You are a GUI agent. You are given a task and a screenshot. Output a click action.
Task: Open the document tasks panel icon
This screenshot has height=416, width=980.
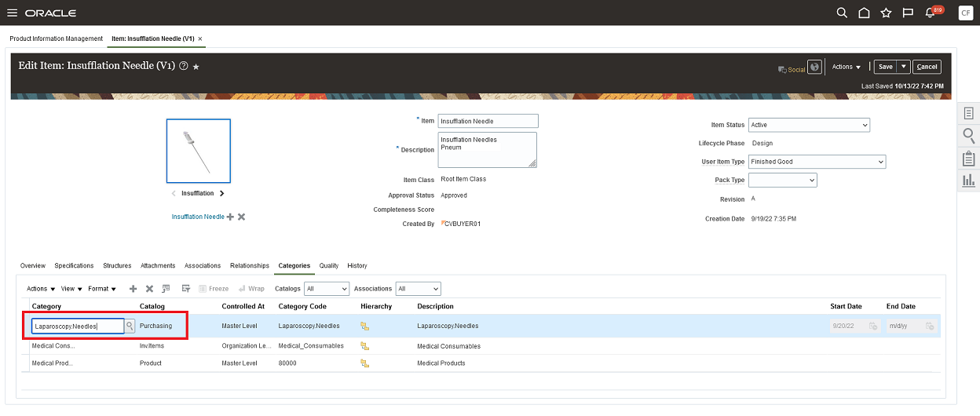point(969,114)
